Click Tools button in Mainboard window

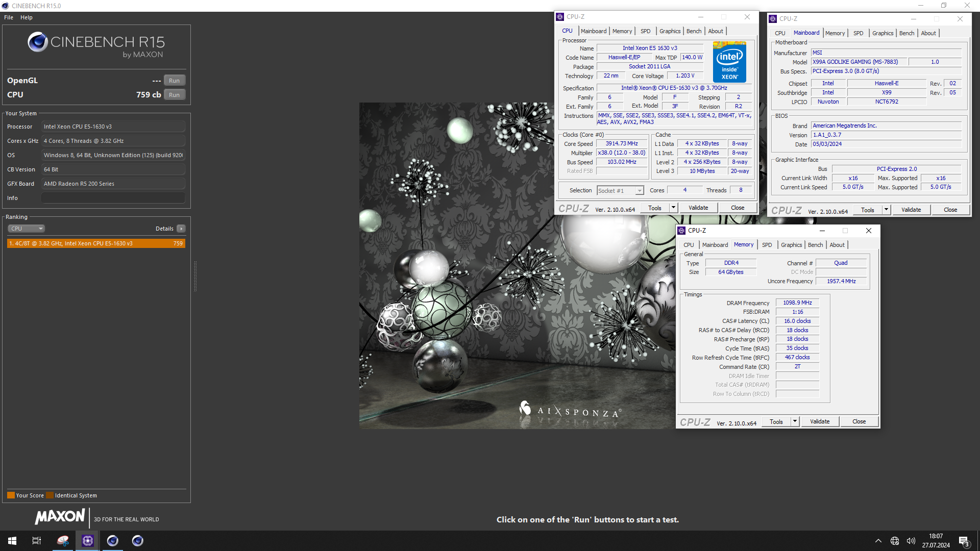pyautogui.click(x=868, y=210)
